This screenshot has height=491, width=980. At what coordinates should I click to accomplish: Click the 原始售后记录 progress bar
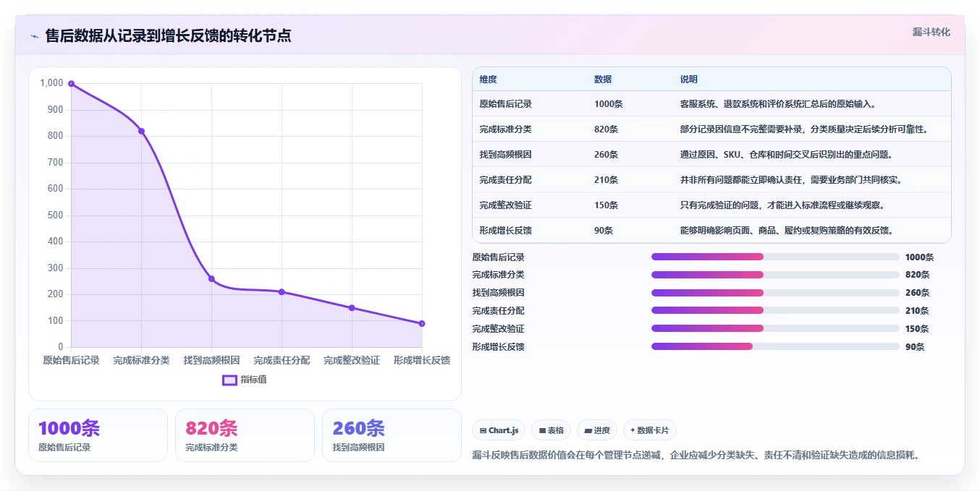pos(775,257)
